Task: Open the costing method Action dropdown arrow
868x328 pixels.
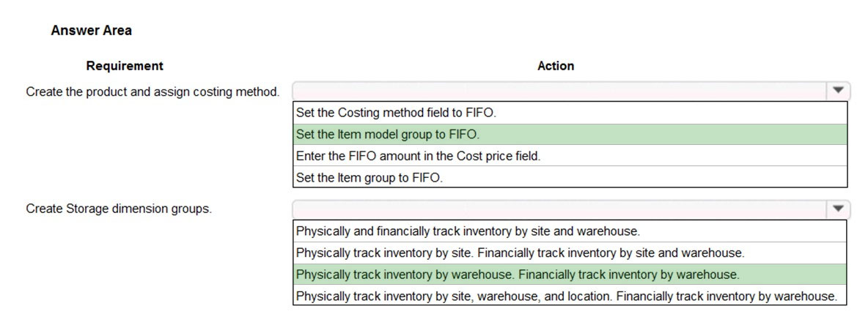Action: [x=838, y=90]
